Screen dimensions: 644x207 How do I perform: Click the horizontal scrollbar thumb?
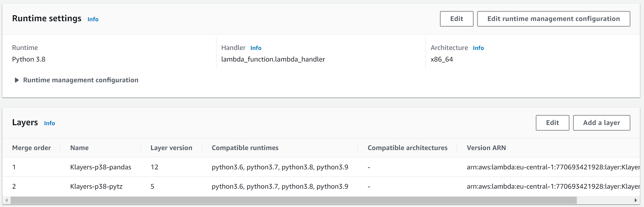point(293,200)
